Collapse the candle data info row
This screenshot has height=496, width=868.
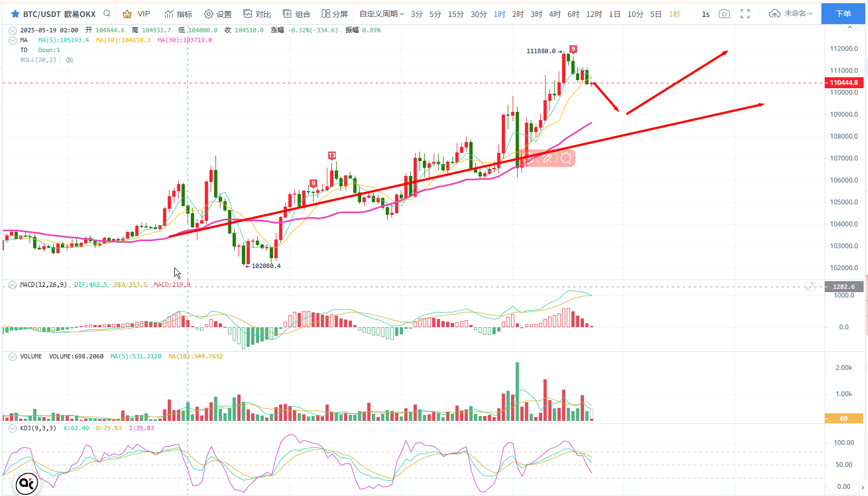12,30
